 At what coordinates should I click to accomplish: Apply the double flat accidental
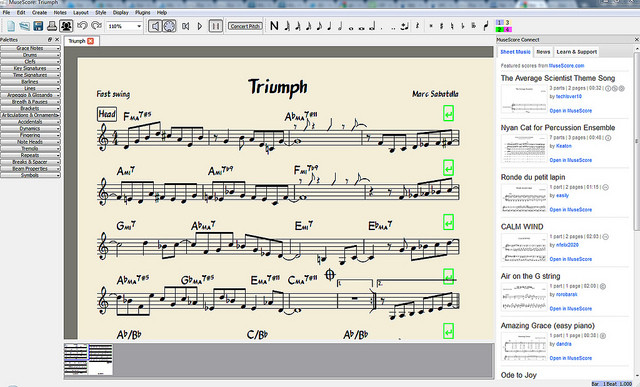[473, 26]
